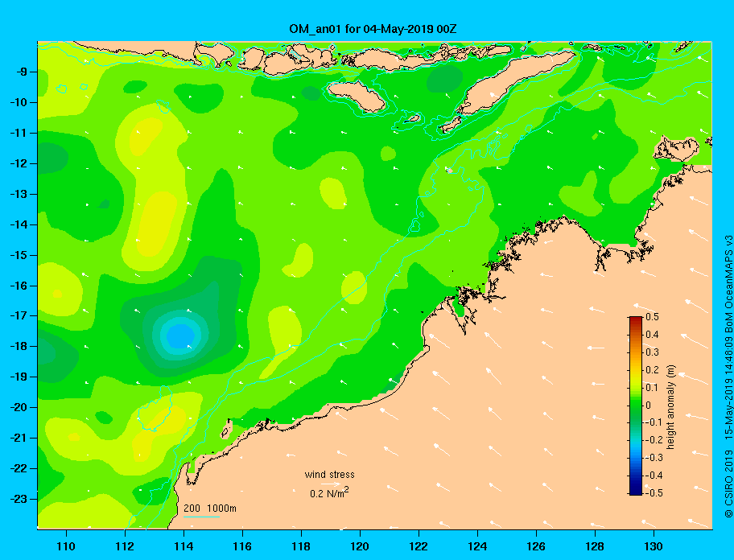734x560 pixels.
Task: Click the positive 0.5 colorbar tick label
Action: (x=653, y=317)
